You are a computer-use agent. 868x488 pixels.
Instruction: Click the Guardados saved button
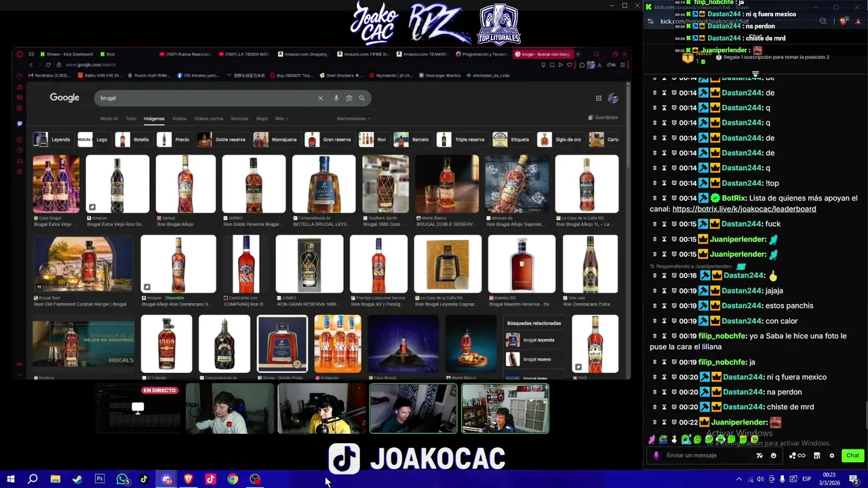tap(603, 117)
